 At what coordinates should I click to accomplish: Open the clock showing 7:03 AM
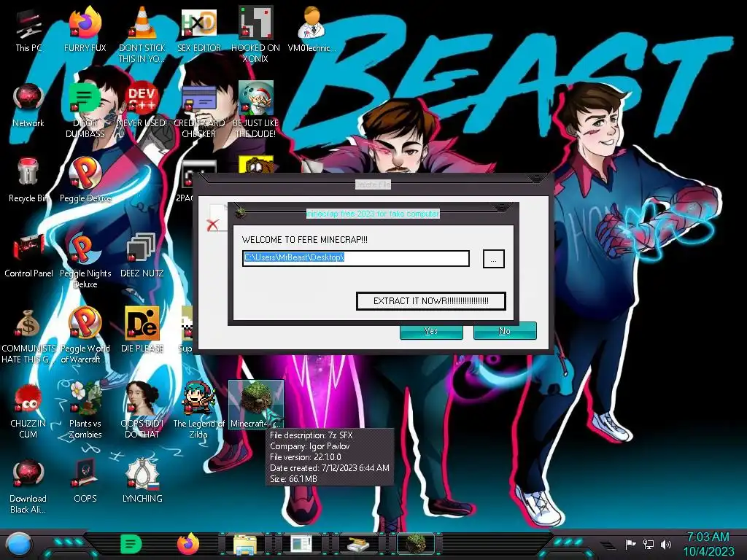pos(708,544)
